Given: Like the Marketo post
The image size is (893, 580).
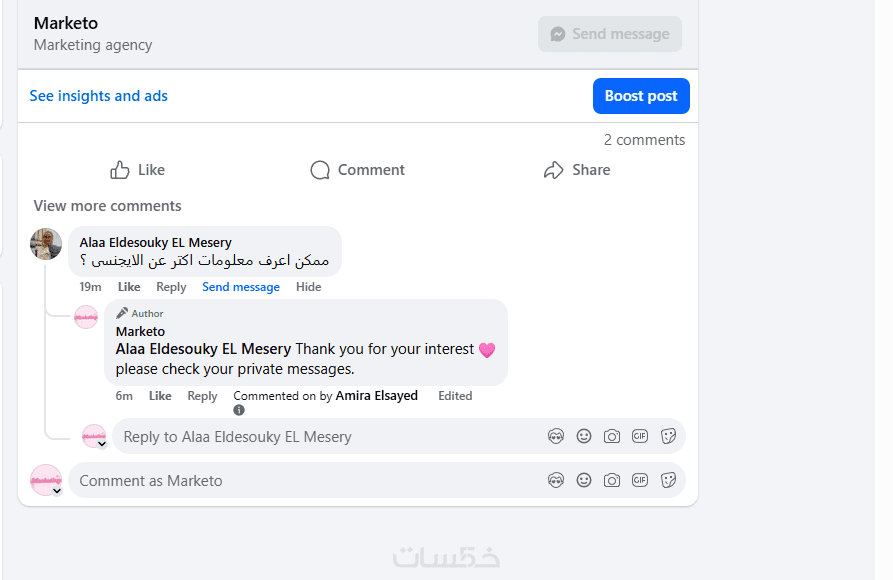Looking at the screenshot, I should tap(137, 170).
